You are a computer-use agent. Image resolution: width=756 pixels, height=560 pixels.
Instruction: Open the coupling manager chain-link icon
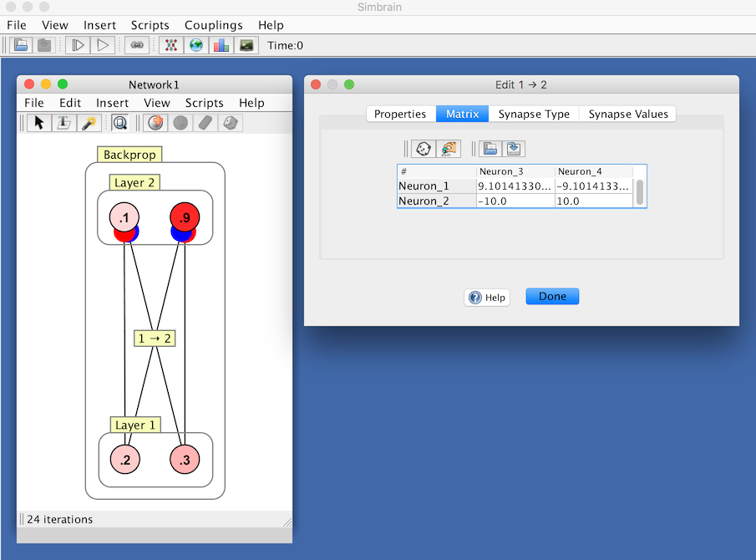[137, 45]
